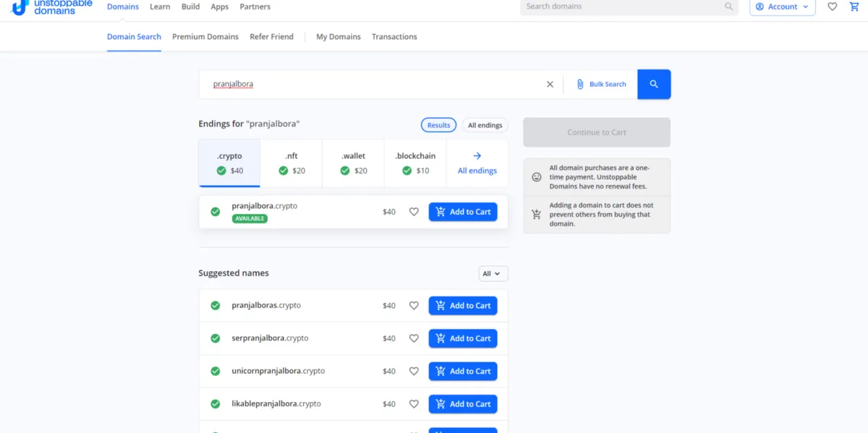Click the unicornpranjalbora.crypto domain name
Viewport: 868px width, 433px height.
click(x=278, y=371)
